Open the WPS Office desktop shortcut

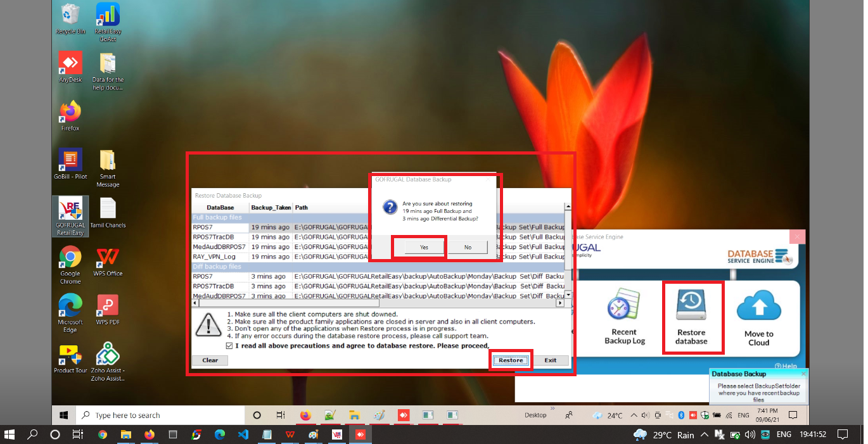pyautogui.click(x=108, y=261)
